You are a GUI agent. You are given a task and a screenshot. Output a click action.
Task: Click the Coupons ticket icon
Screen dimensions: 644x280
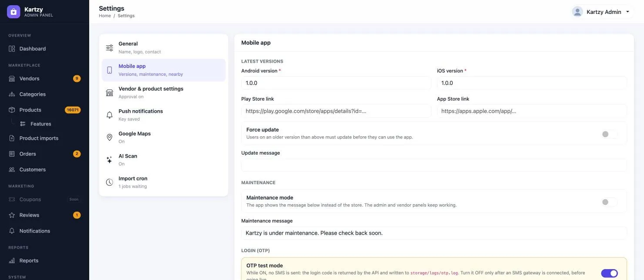[12, 199]
